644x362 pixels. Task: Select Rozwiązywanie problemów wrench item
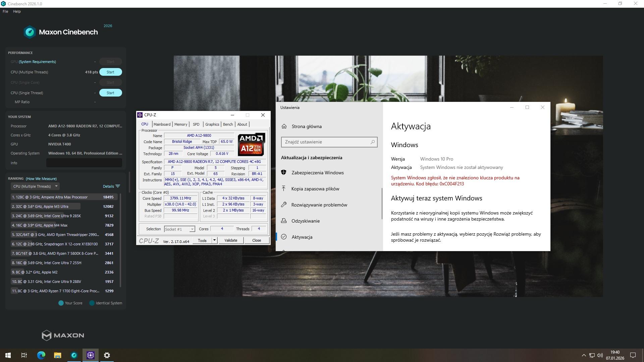(319, 205)
